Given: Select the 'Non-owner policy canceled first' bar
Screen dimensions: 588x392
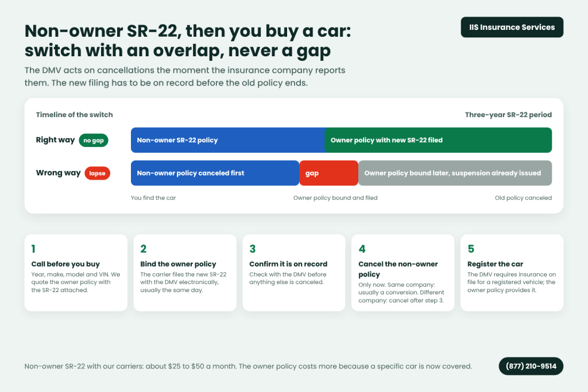Looking at the screenshot, I should (215, 173).
